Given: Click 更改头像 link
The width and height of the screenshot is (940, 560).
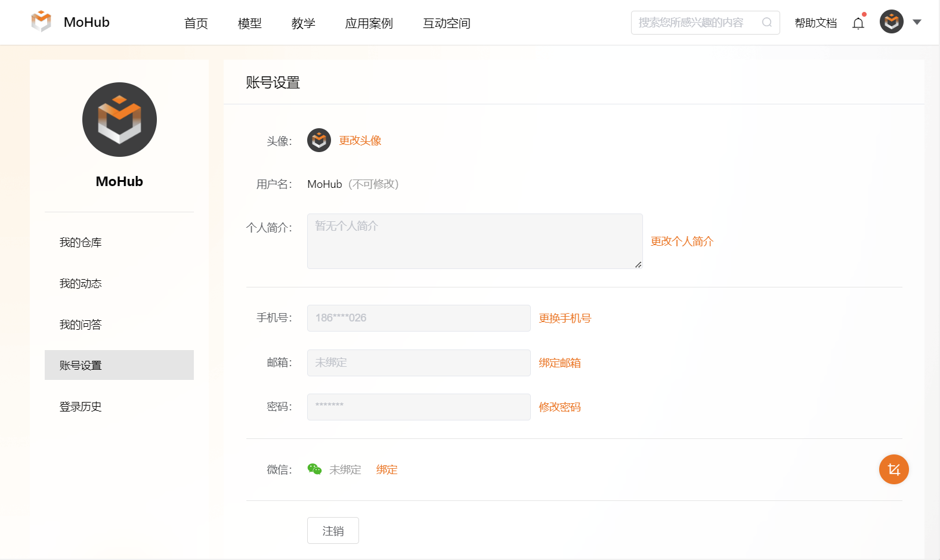Looking at the screenshot, I should [360, 140].
